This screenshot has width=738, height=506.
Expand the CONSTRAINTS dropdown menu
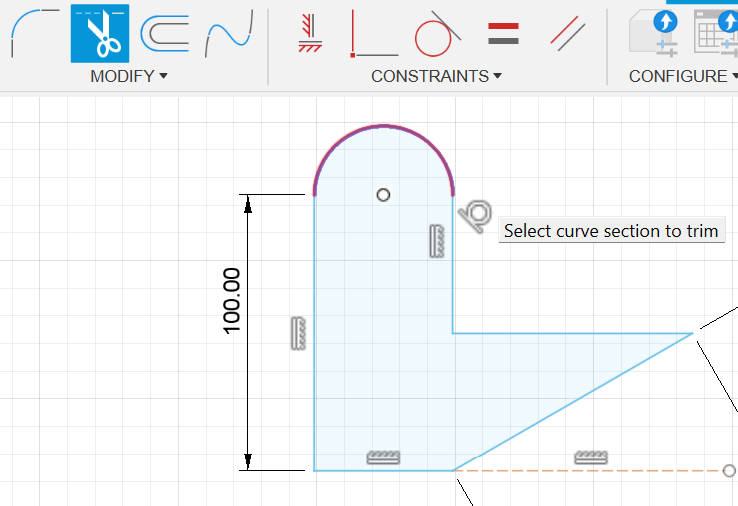pyautogui.click(x=436, y=76)
